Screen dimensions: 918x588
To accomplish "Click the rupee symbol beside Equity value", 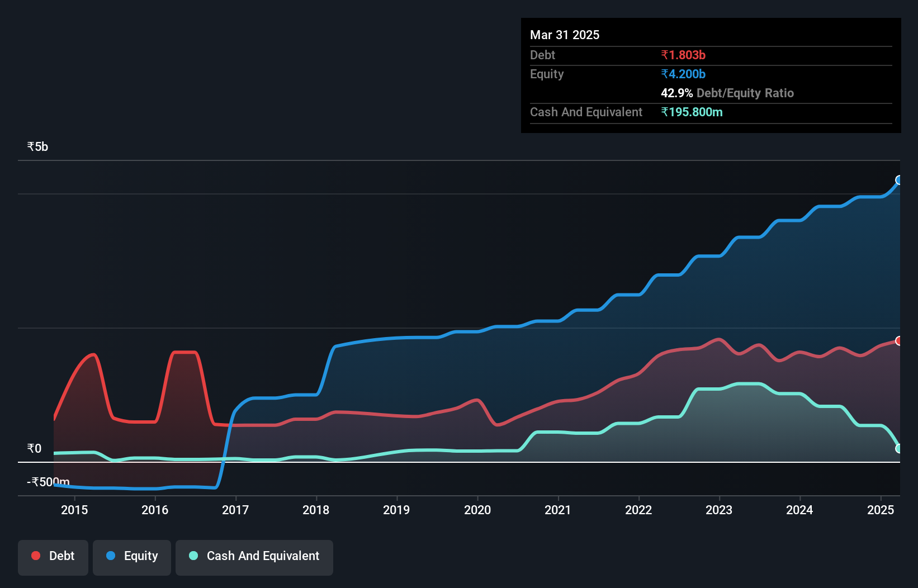I will (665, 74).
